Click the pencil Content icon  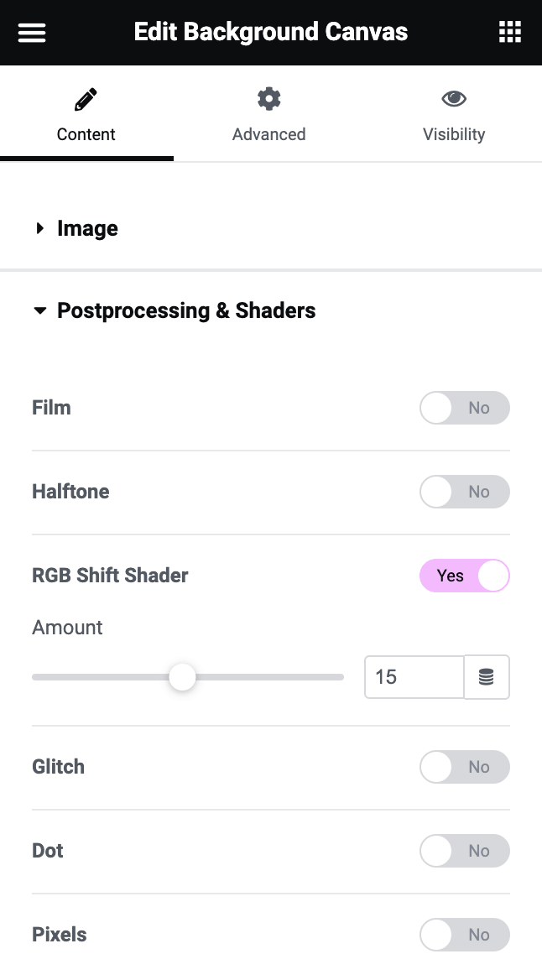(x=86, y=100)
